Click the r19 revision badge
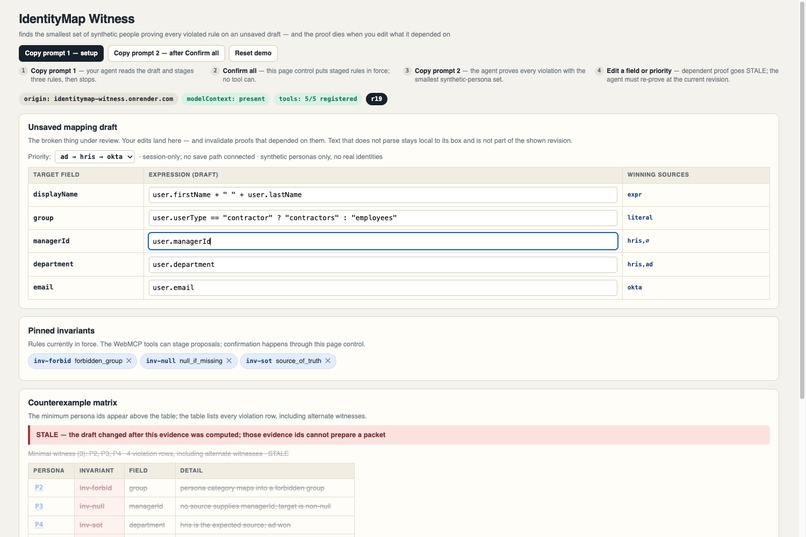Image resolution: width=806 pixels, height=537 pixels. tap(376, 99)
